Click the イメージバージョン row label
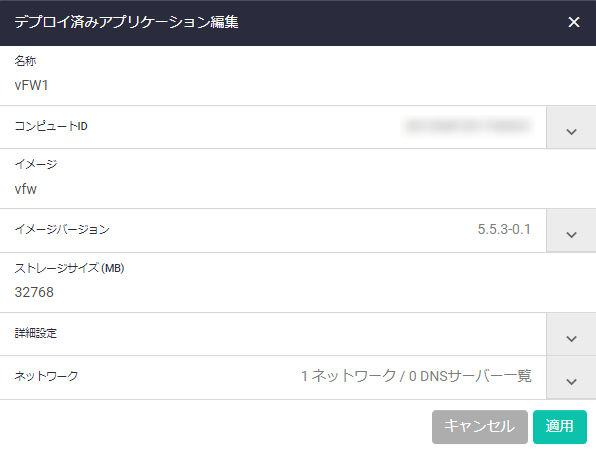The image size is (596, 452). (62, 229)
